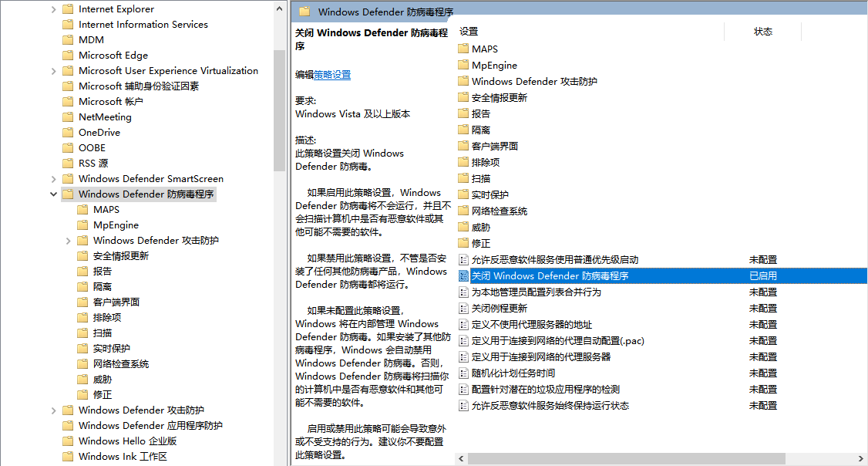Click policy icon for 定义不使用代理服务器的地址
868x466 pixels.
[463, 325]
